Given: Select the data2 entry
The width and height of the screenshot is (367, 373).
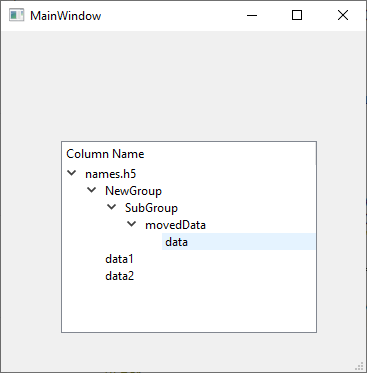Looking at the screenshot, I should [119, 276].
